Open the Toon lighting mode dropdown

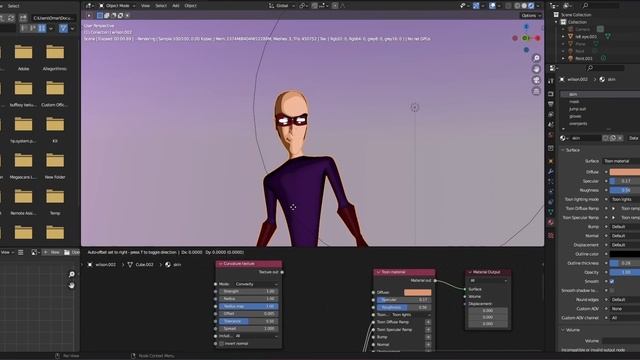coord(625,199)
